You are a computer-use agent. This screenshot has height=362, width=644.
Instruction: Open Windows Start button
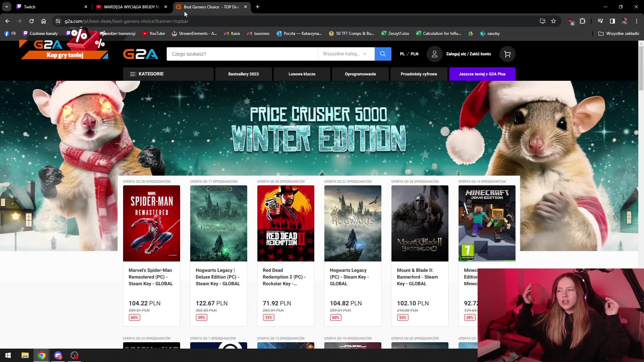coord(8,355)
